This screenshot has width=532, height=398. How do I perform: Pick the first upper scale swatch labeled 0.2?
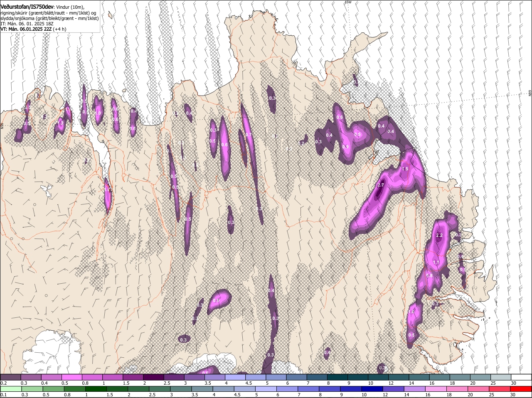click(10, 377)
